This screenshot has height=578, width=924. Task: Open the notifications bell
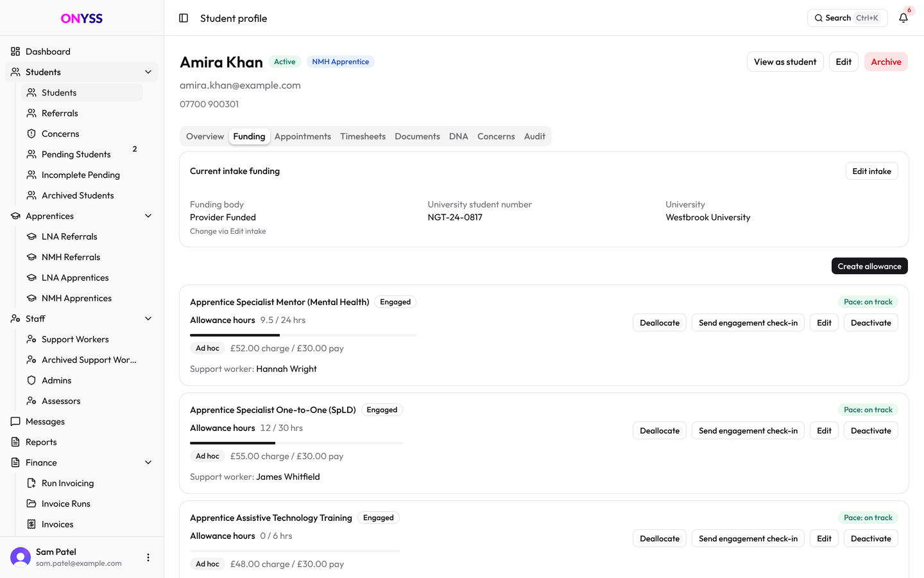pos(903,18)
